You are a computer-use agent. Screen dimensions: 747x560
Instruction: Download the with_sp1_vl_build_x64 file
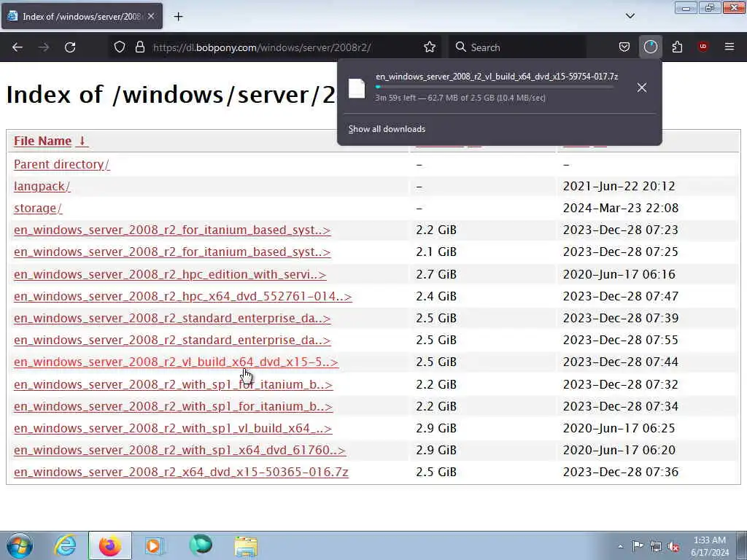click(x=173, y=428)
